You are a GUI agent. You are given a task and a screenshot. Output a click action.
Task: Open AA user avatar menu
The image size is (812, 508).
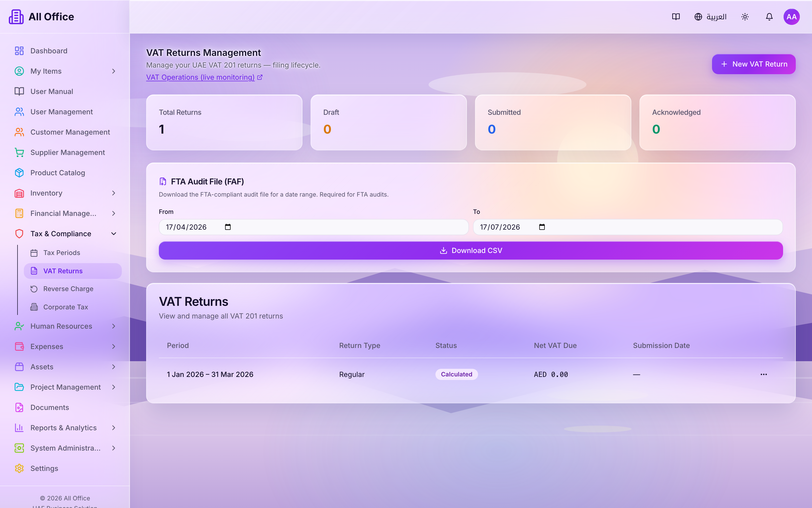(x=791, y=17)
